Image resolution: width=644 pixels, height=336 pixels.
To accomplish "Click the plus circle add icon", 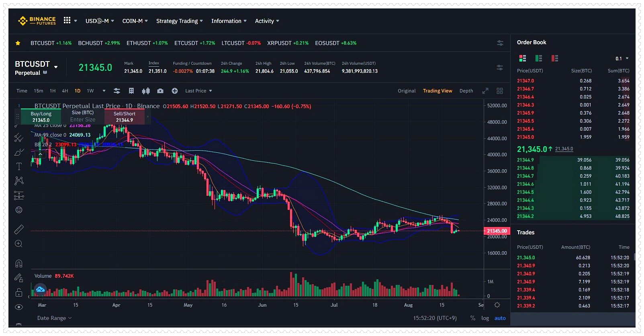I will tap(175, 91).
